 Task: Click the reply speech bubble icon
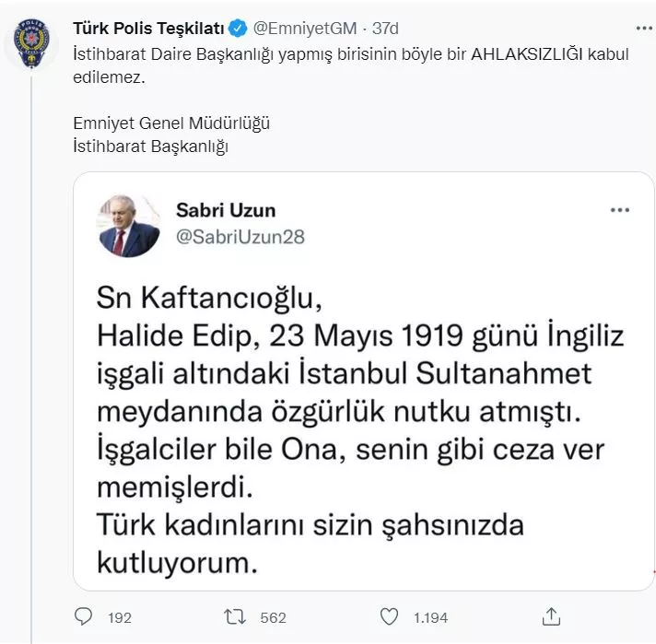click(85, 616)
